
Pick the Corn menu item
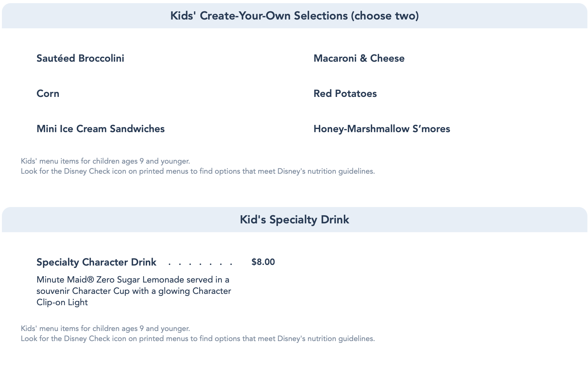(x=48, y=94)
